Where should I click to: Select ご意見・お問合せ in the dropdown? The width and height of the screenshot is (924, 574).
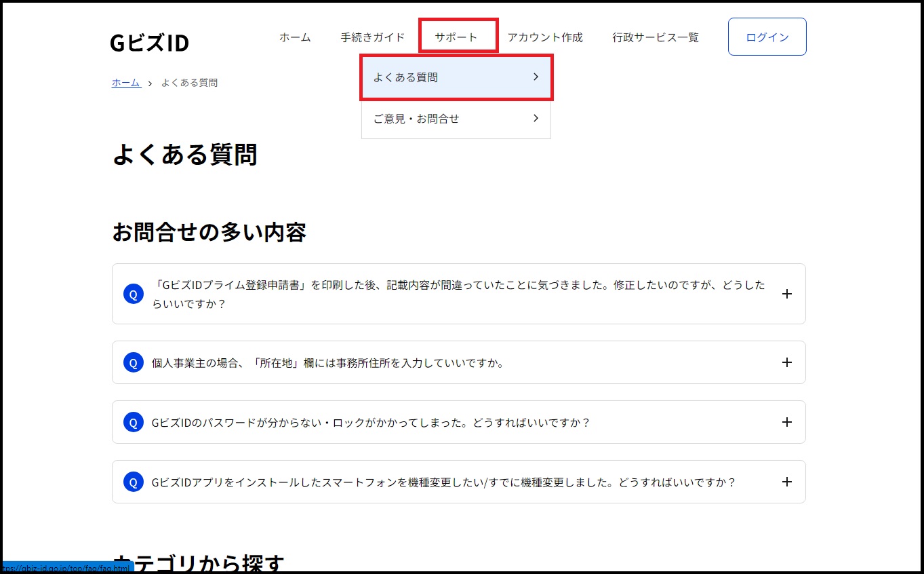point(456,119)
